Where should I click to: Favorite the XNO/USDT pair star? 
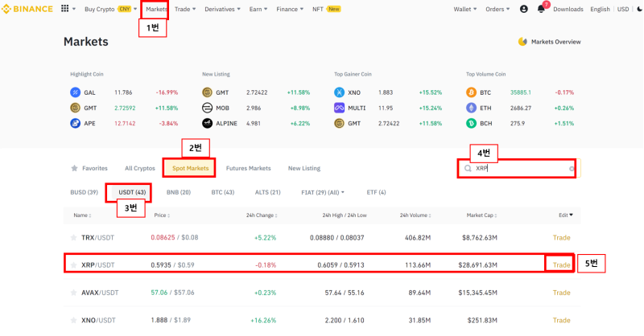[x=73, y=320]
